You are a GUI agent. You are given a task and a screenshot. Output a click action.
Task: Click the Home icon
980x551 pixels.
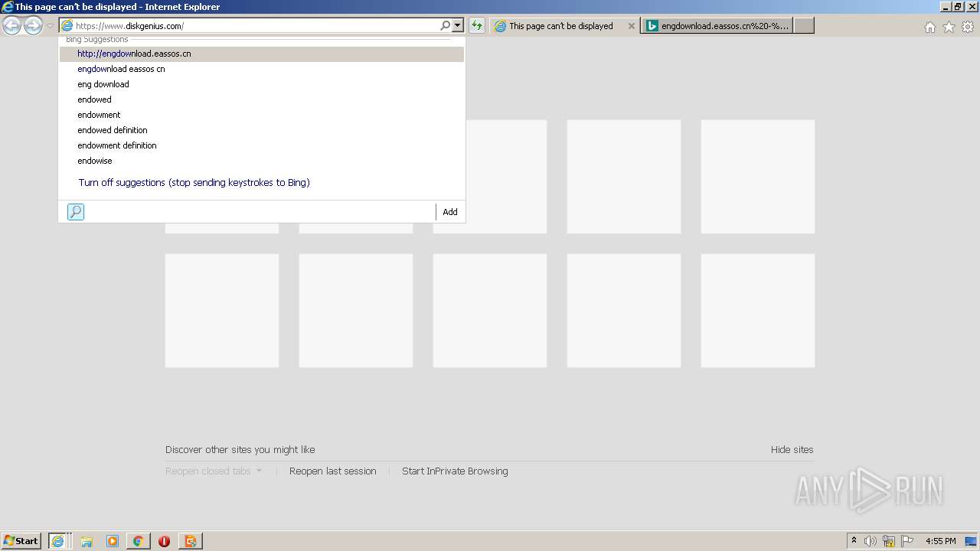[930, 27]
